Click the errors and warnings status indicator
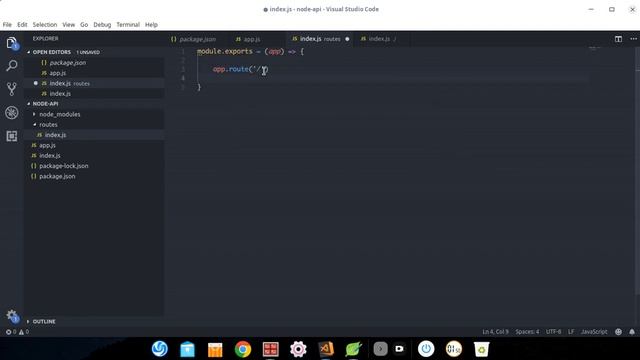 pyautogui.click(x=17, y=332)
